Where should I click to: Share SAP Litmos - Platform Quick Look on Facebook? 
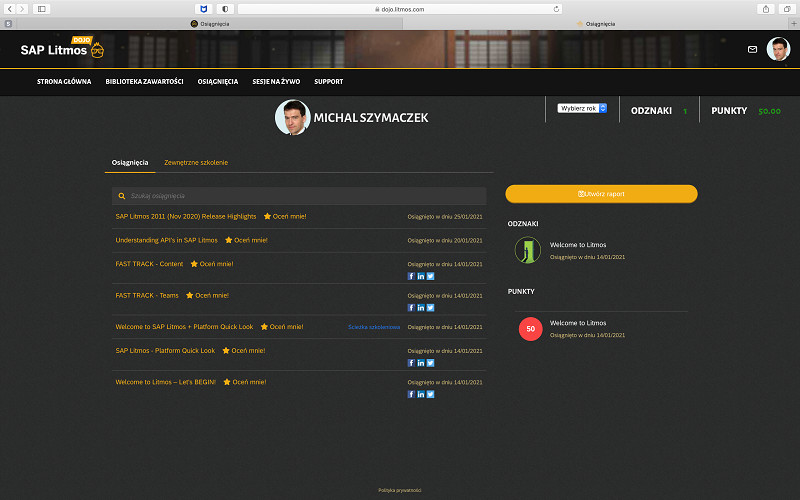coord(411,363)
